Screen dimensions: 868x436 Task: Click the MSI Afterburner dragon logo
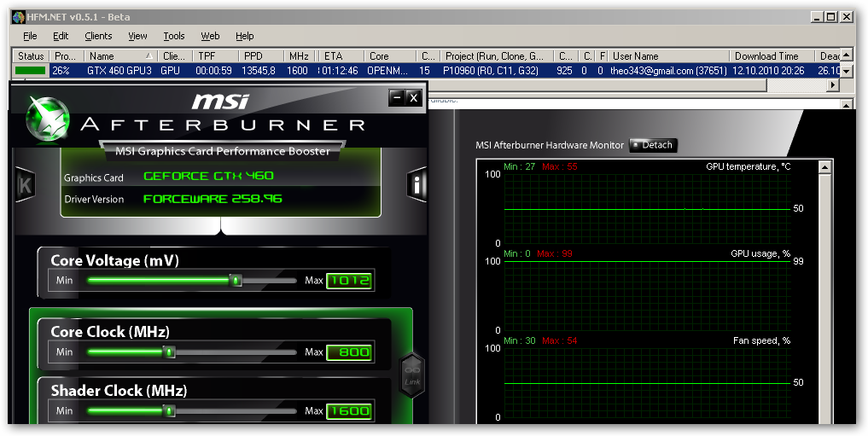tap(48, 119)
